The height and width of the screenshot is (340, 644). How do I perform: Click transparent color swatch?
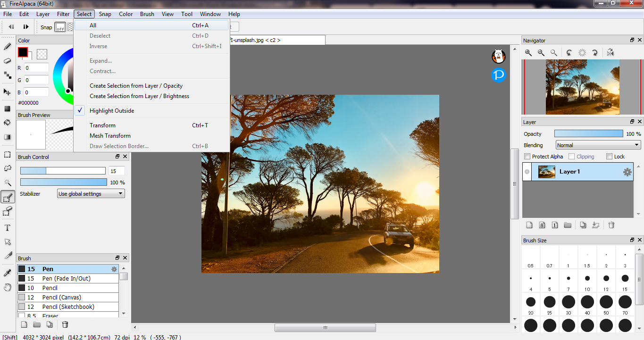click(42, 54)
